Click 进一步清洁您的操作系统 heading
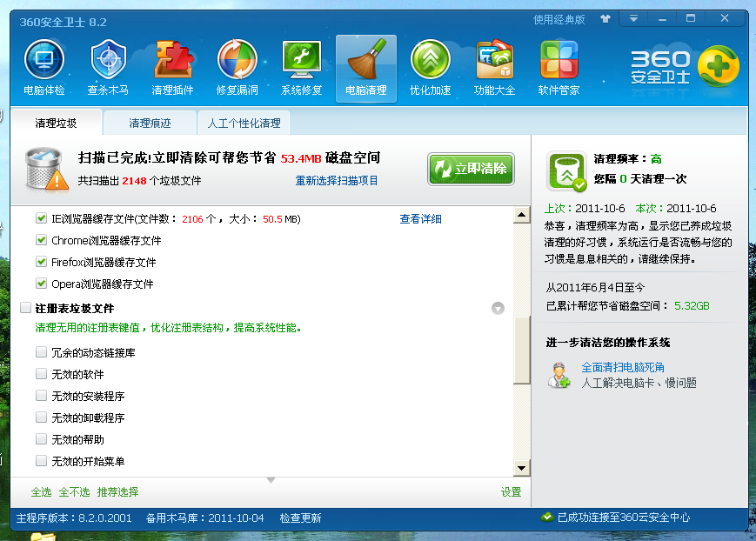Image resolution: width=756 pixels, height=541 pixels. click(608, 343)
